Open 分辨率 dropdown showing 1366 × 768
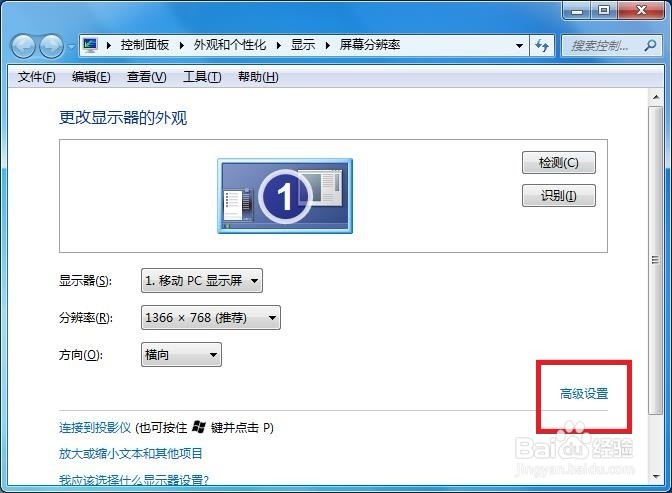The width and height of the screenshot is (672, 493). (211, 318)
